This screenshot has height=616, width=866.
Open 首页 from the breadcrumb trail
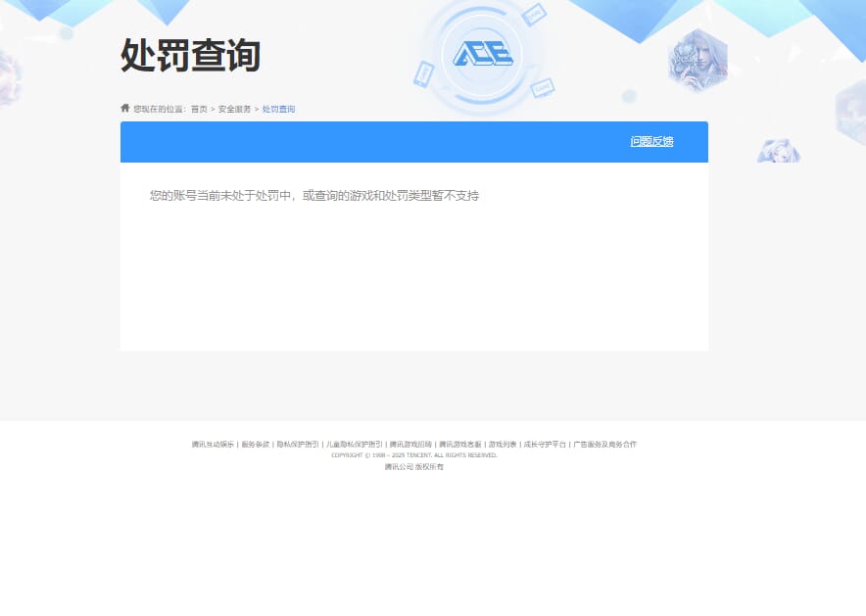click(199, 109)
